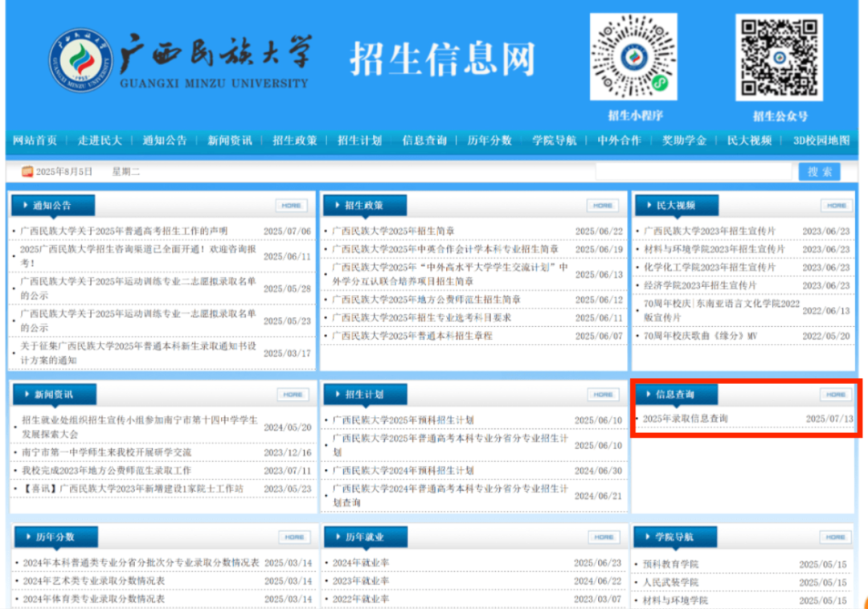Open 广西民族大学2023年招生宣传片 video link
868x609 pixels.
click(710, 231)
